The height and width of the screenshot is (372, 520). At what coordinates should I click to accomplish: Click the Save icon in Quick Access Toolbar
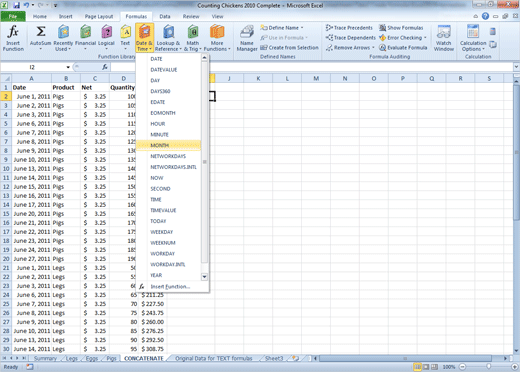point(16,5)
